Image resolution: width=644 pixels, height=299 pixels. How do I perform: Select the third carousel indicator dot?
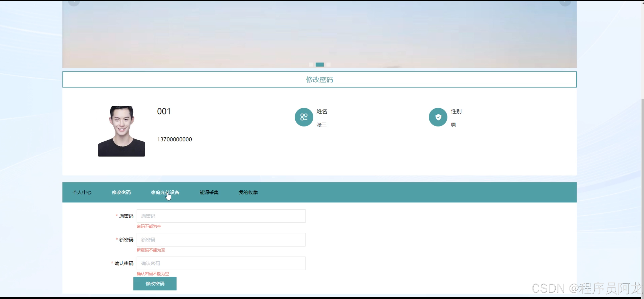point(328,65)
